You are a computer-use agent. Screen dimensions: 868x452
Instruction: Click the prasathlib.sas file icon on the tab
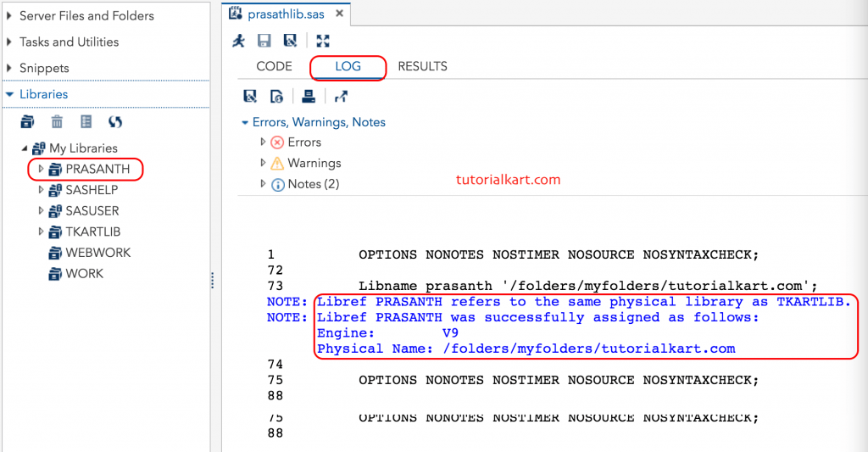pyautogui.click(x=236, y=13)
